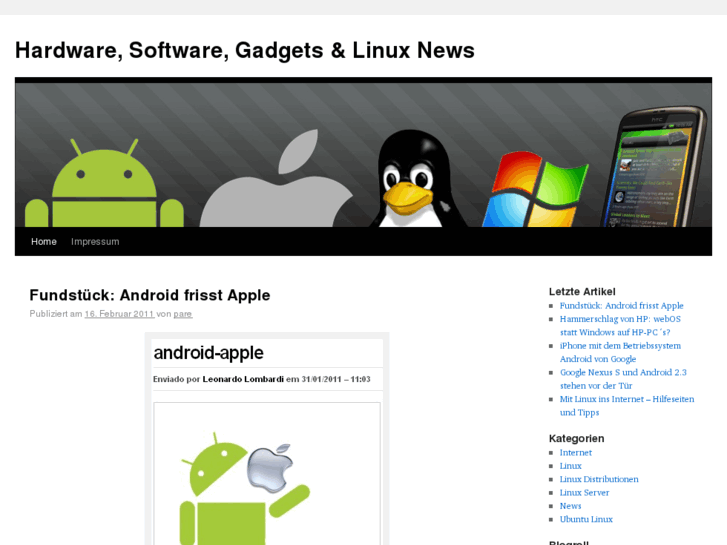This screenshot has width=727, height=545.
Task: Click the date link 16. Februar 2011
Action: click(x=119, y=314)
